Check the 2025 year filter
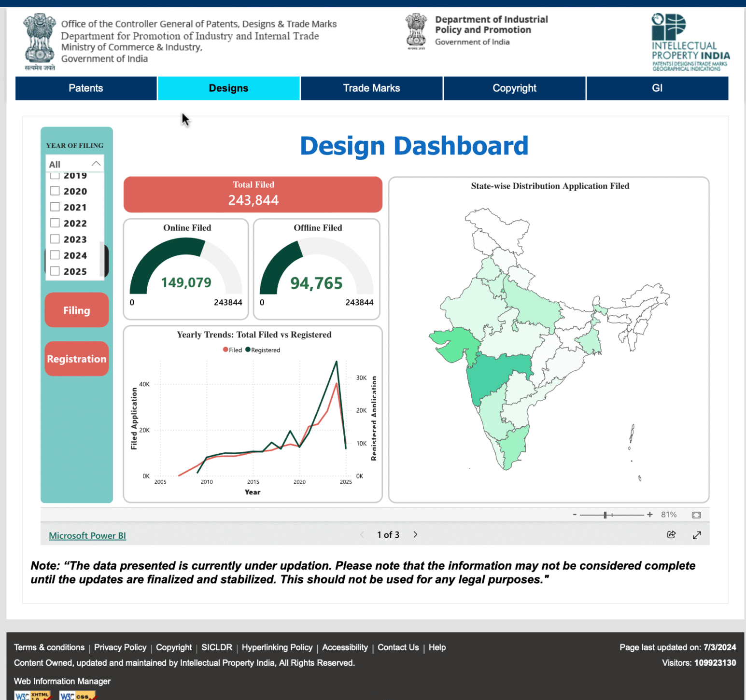Viewport: 746px width, 700px height. (55, 271)
